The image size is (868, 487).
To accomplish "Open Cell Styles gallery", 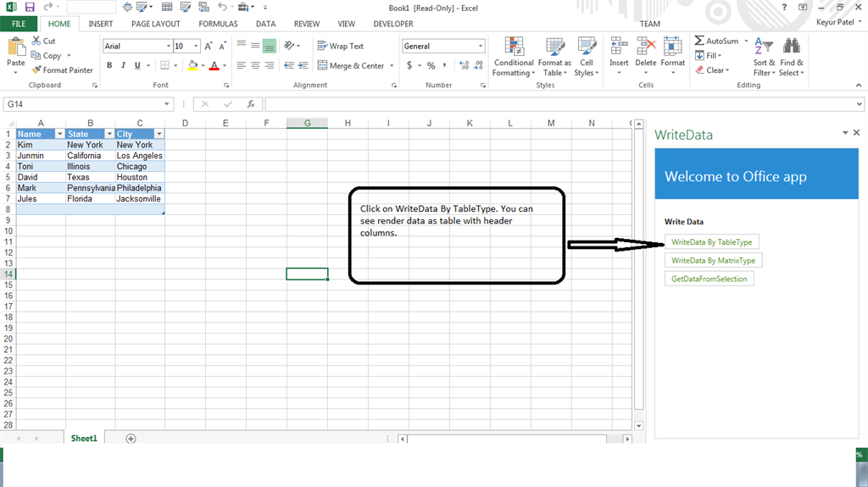I will click(587, 57).
